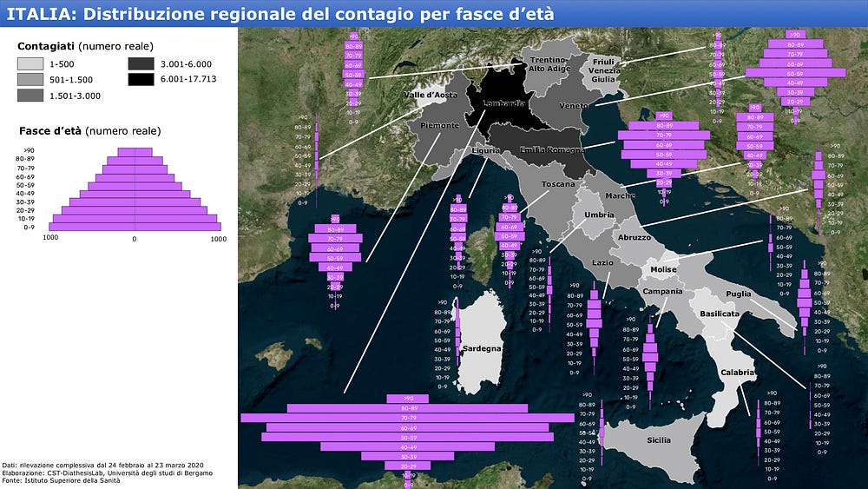The width and height of the screenshot is (868, 489).
Task: Click the 'Dati: rilevazione complessiva' footer line
Action: coord(103,466)
